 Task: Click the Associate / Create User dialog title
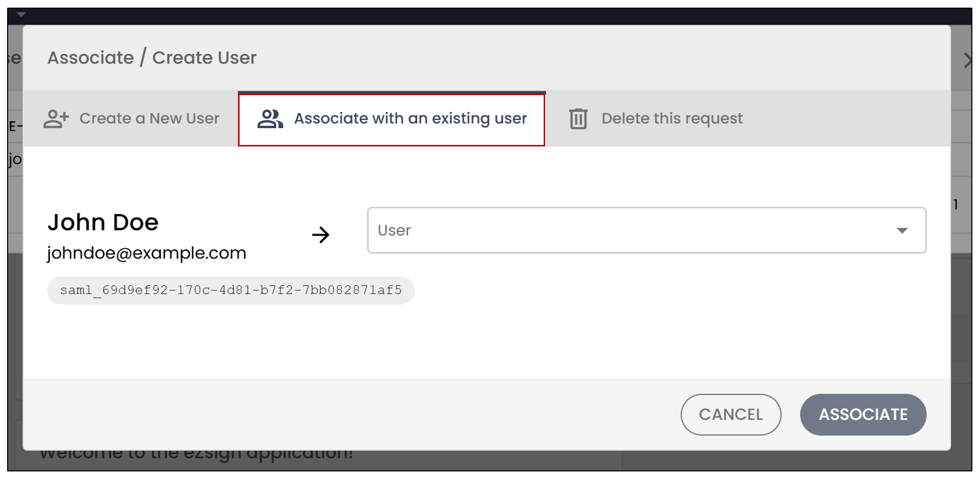click(x=152, y=57)
